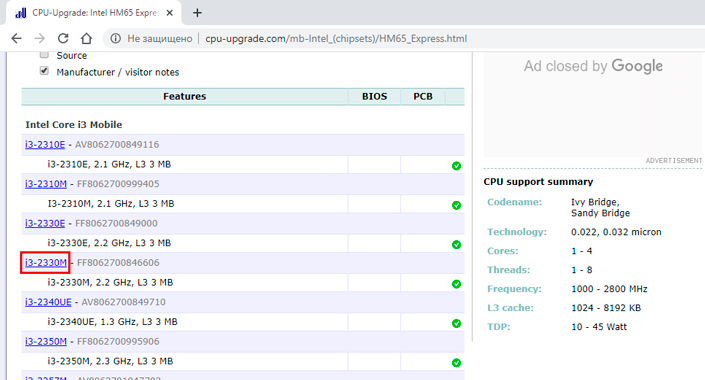Go to the Home page icon
705x380 pixels.
tap(86, 39)
